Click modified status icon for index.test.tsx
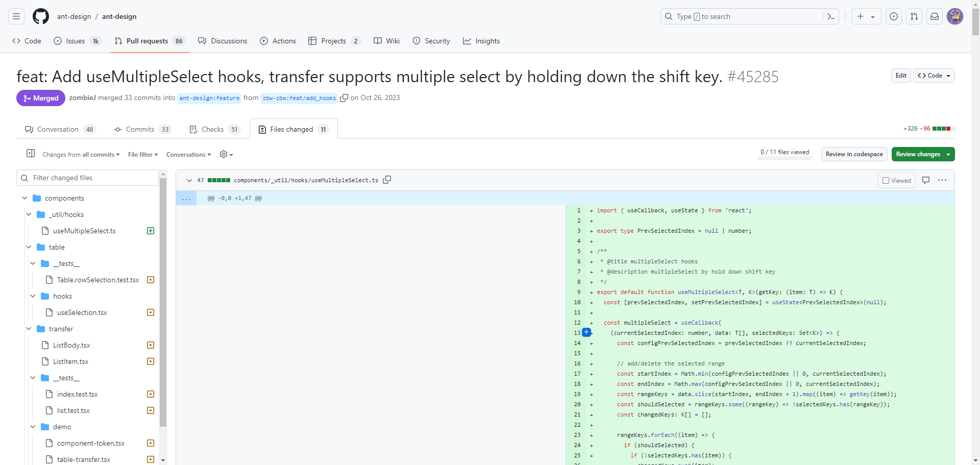This screenshot has height=465, width=980. (x=151, y=394)
